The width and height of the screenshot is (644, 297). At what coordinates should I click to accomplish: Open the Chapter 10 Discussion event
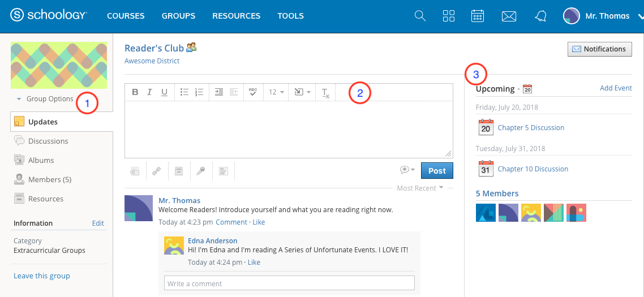pos(533,169)
